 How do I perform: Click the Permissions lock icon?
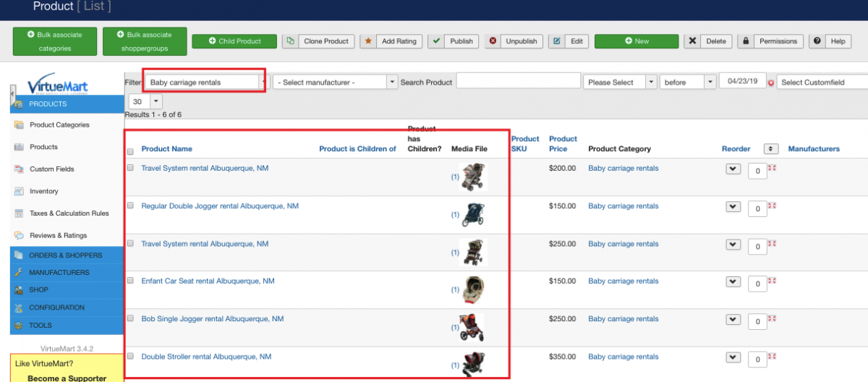click(x=745, y=41)
